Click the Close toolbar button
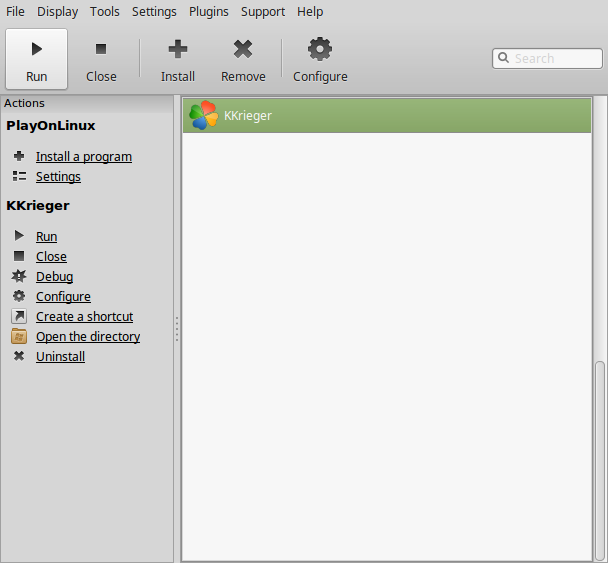The width and height of the screenshot is (608, 563). click(101, 59)
